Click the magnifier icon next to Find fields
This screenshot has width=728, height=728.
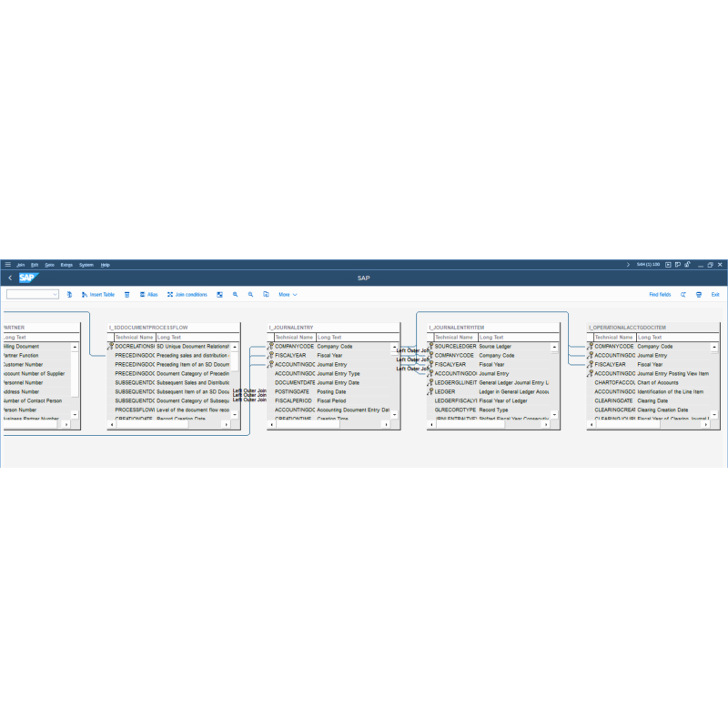(x=683, y=294)
